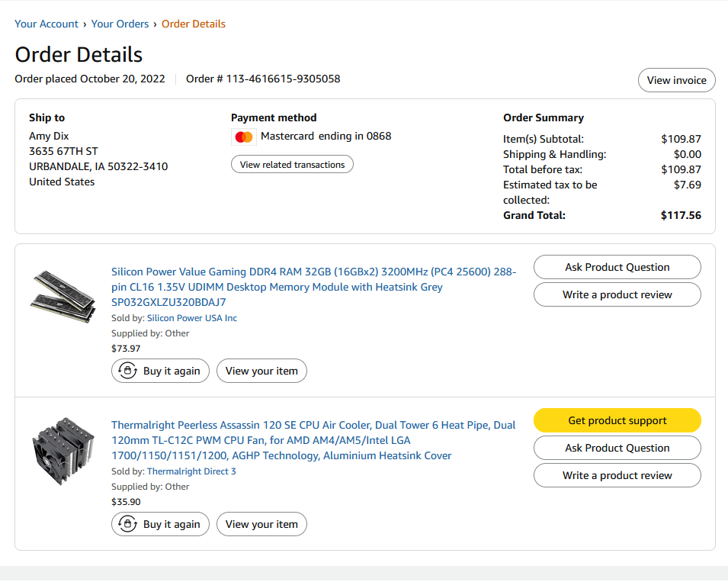Click the View invoice button
This screenshot has height=582, width=728.
click(x=676, y=80)
